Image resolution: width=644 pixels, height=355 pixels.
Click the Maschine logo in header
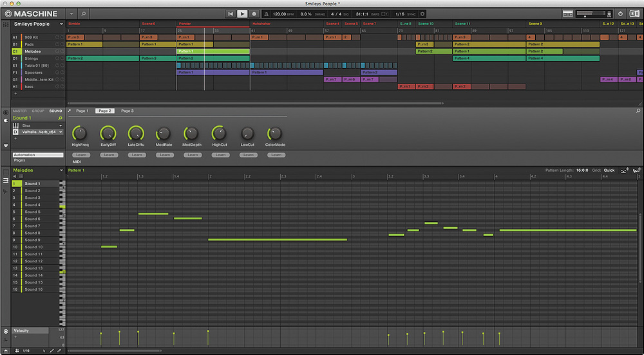[x=31, y=14]
